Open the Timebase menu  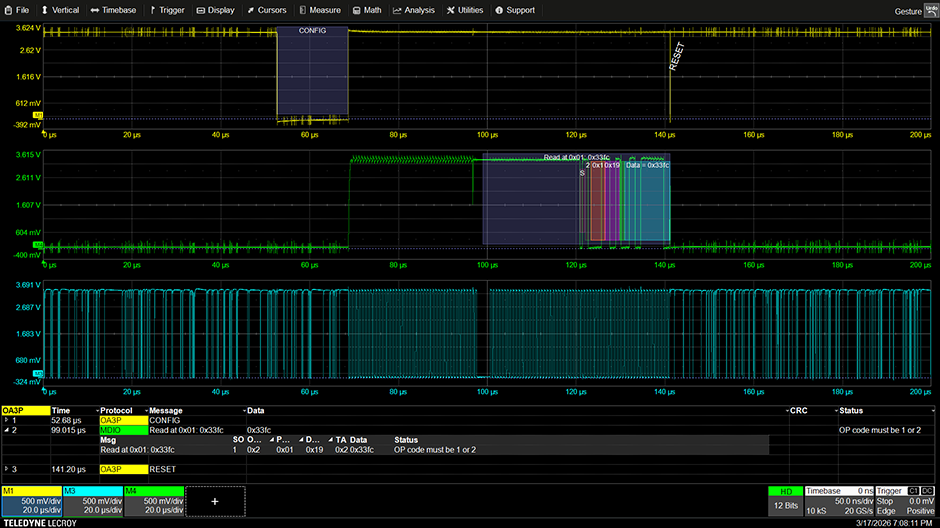(113, 10)
